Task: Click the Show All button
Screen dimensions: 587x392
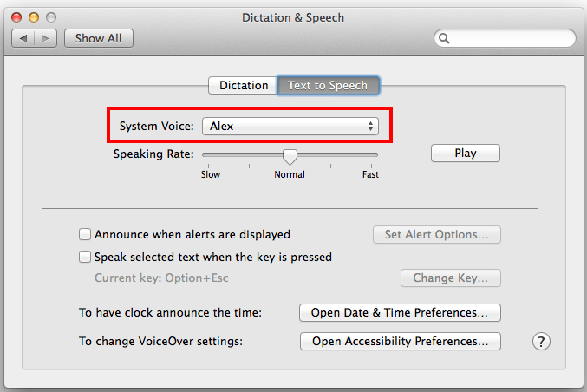Action: click(x=99, y=38)
